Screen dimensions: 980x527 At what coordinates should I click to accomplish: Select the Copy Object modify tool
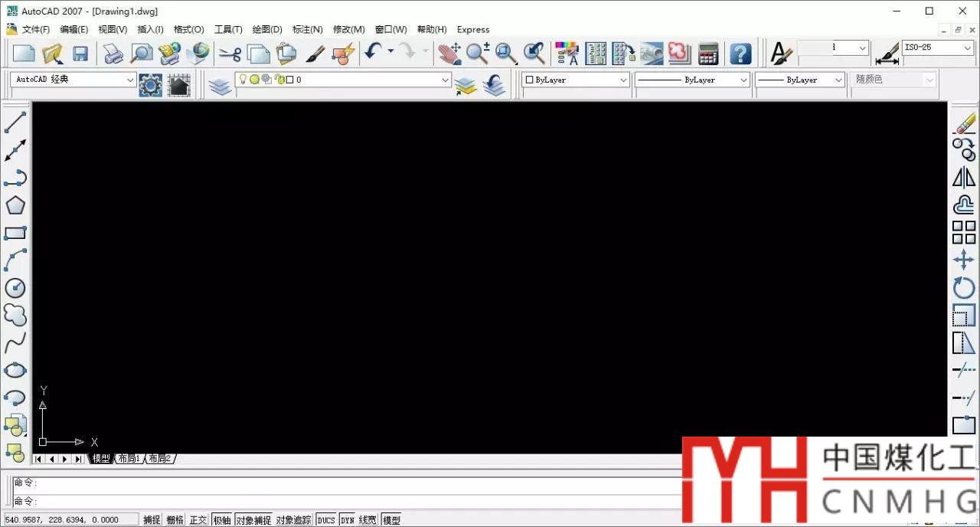pos(964,149)
